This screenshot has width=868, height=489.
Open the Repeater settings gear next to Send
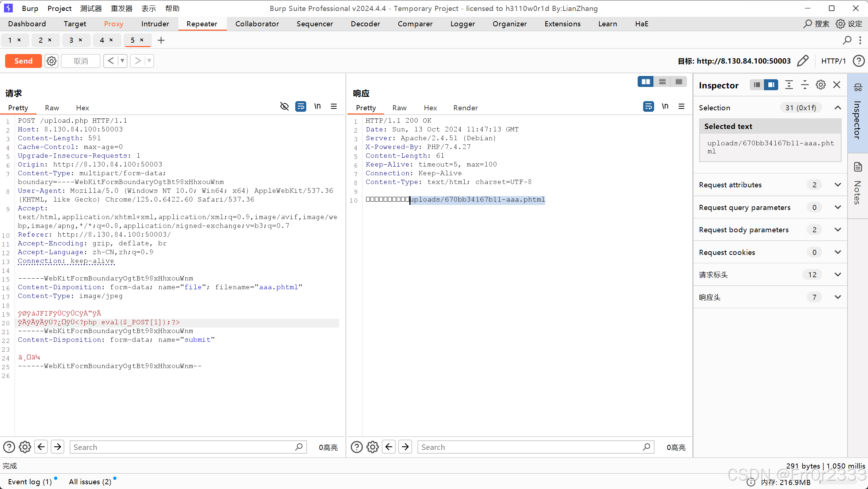pos(51,61)
